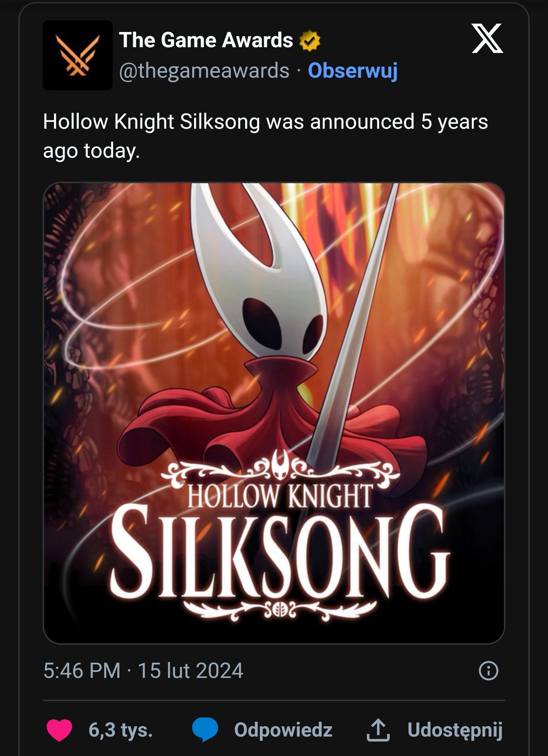Choose the Udostępnij share label
548x756 pixels.
[x=455, y=730]
